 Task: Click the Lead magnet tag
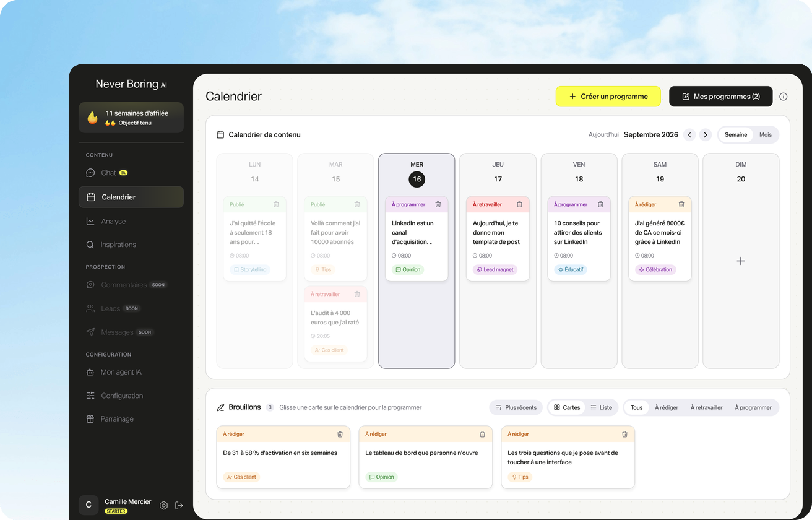coord(495,270)
